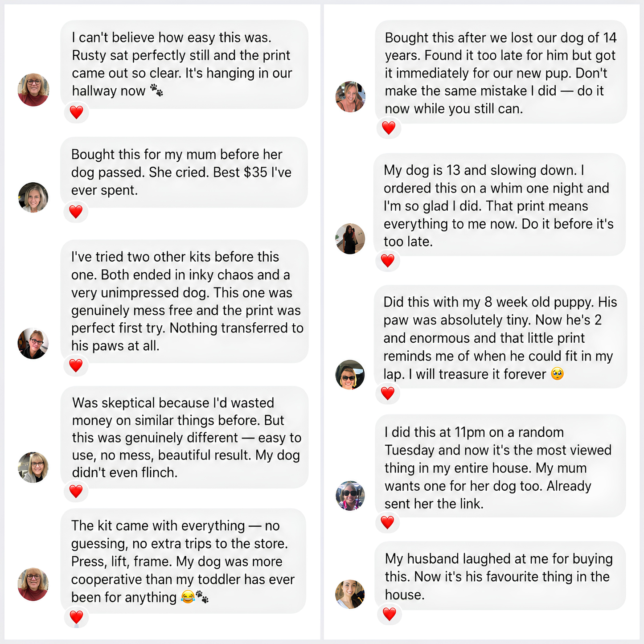This screenshot has height=644, width=644.
Task: Select the 'Already sent her the link' comment bubble
Action: pos(500,466)
